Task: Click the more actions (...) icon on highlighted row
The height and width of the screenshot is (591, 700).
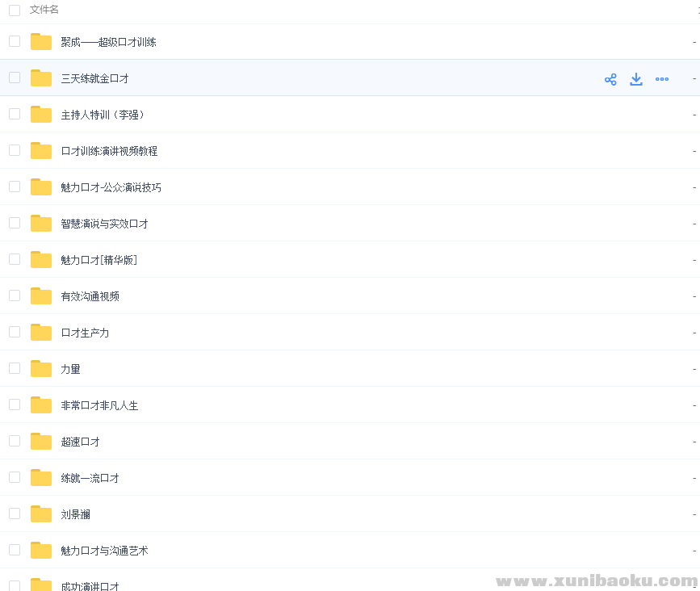Action: point(662,78)
